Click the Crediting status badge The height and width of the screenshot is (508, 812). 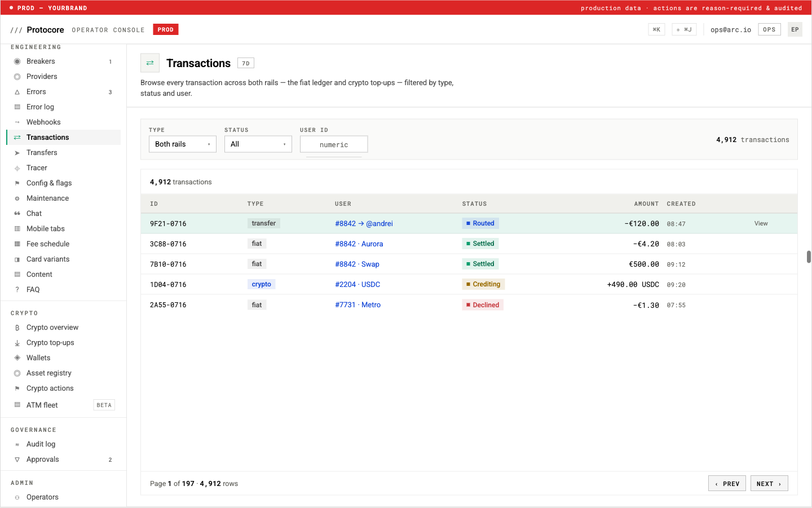pos(483,285)
